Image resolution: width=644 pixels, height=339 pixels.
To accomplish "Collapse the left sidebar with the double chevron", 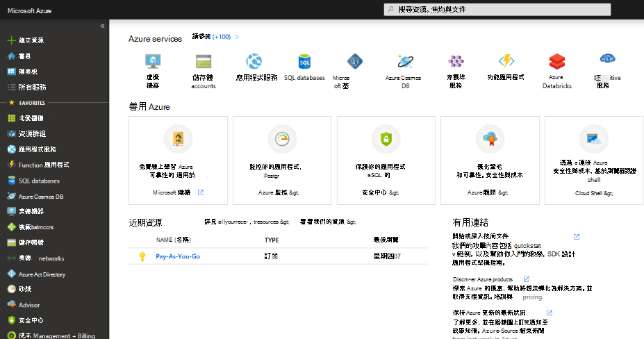I will pyautogui.click(x=102, y=26).
